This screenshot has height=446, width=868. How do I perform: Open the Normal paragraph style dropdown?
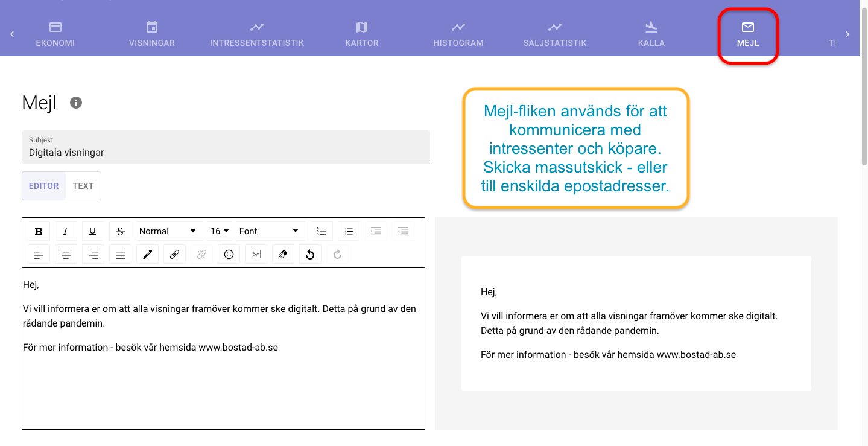tap(169, 231)
